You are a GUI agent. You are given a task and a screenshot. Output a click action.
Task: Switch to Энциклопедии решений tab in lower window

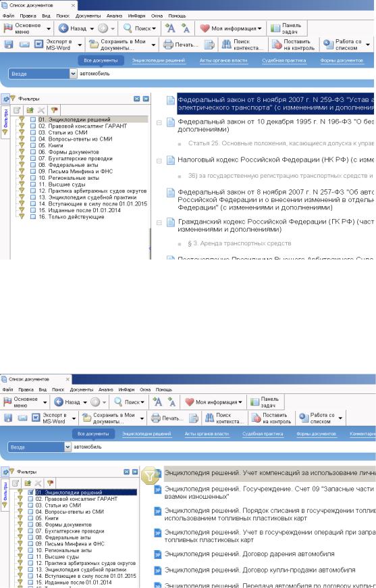pos(146,434)
